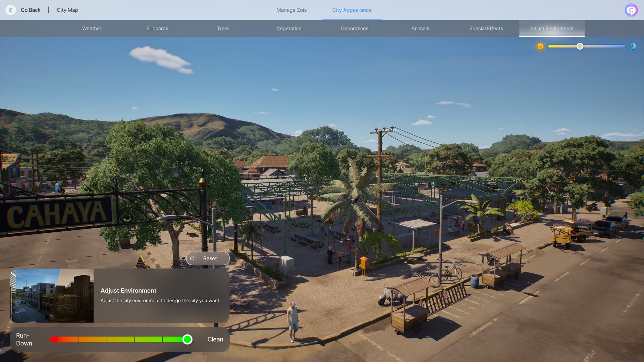Select the Trees tab
Screen dimensions: 644x362
coord(223,28)
